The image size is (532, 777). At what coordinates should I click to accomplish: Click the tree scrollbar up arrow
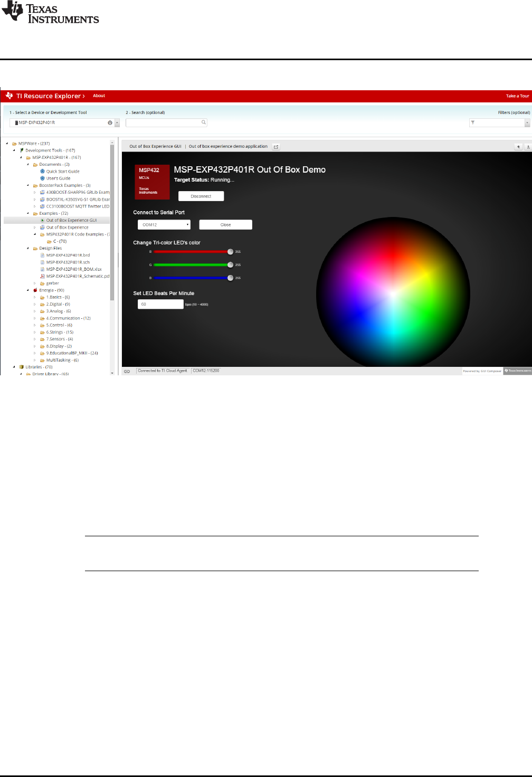[x=112, y=143]
